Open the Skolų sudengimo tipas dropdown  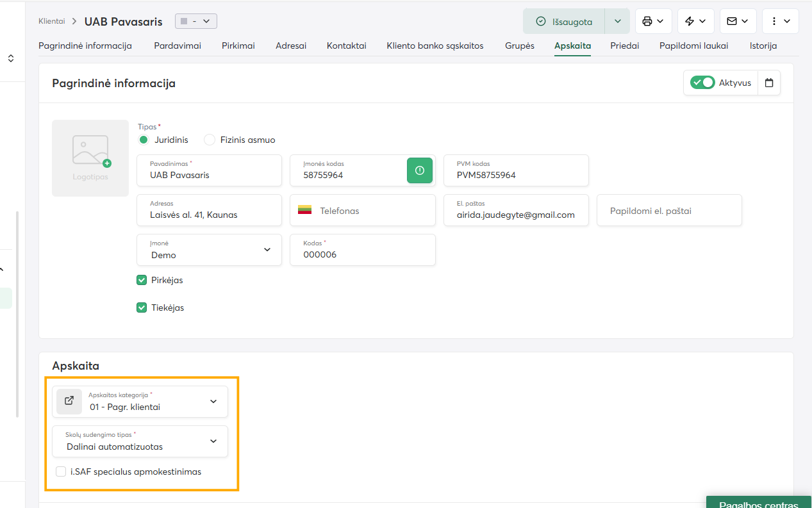pos(213,441)
